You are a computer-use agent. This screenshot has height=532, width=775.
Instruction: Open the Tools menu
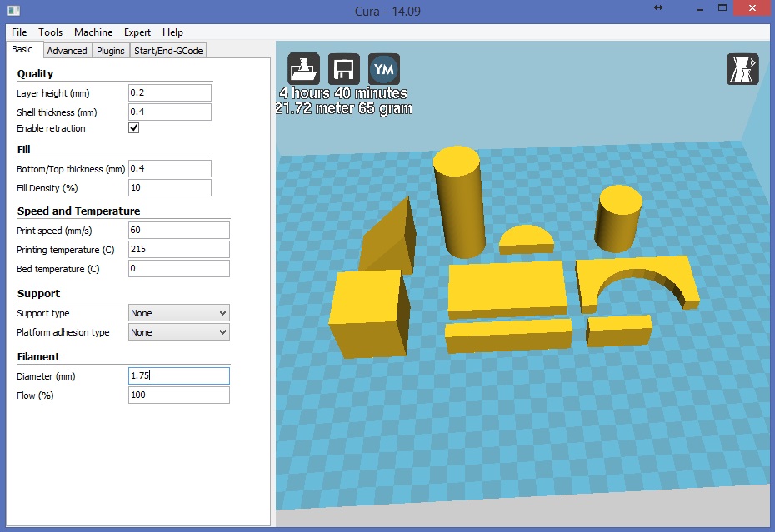point(50,32)
